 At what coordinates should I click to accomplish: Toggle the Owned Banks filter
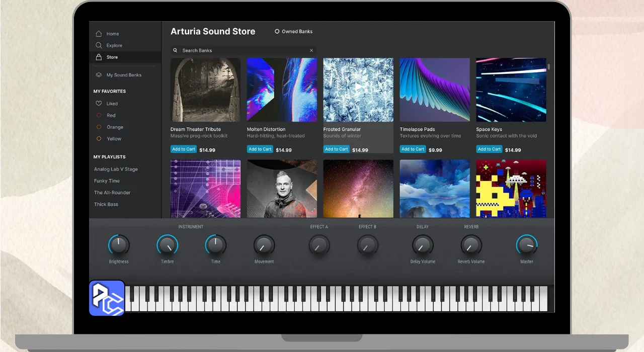(x=277, y=32)
